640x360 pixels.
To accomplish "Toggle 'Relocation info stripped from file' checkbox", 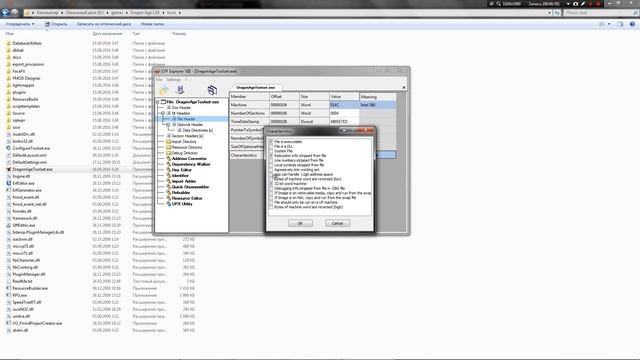I will (271, 156).
